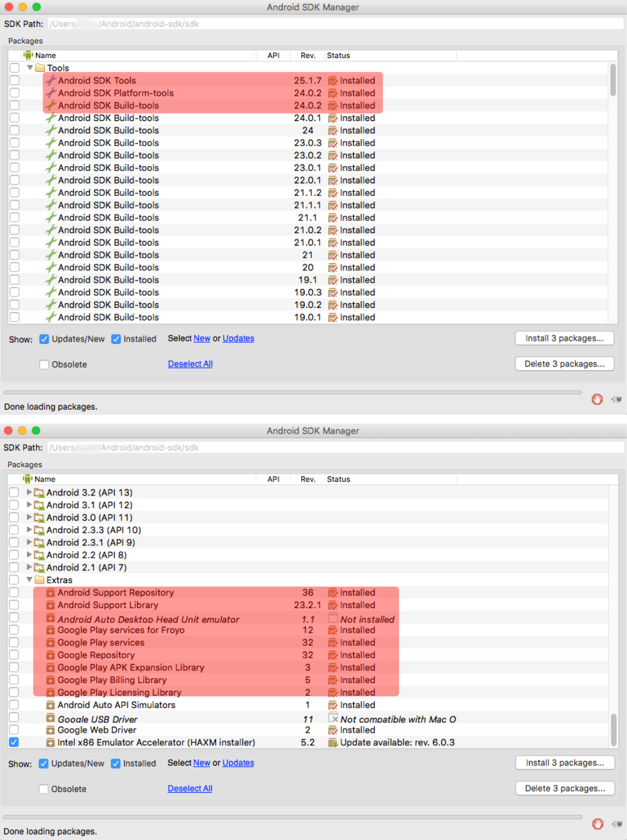The width and height of the screenshot is (627, 840).
Task: Click installed status icon for rev 21.1.2
Action: pos(333,193)
